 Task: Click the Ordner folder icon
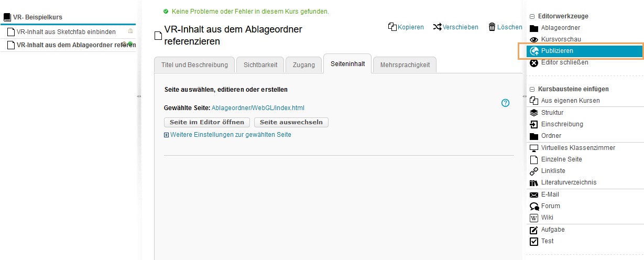point(534,136)
